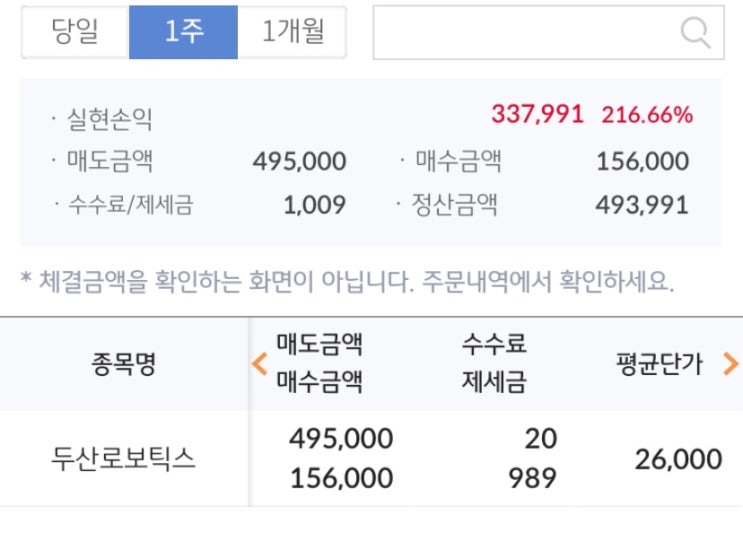Click the 매수금액 summary value 156,000
743x533 pixels.
(642, 161)
